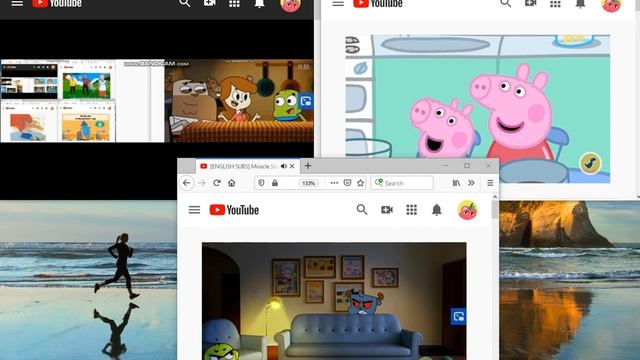Open Firefox Library icon

click(456, 183)
